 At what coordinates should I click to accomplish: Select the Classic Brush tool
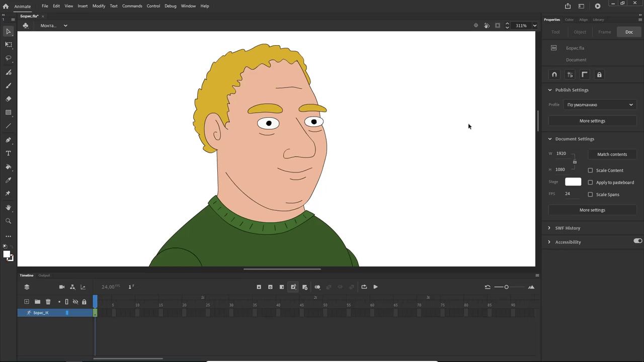point(9,86)
